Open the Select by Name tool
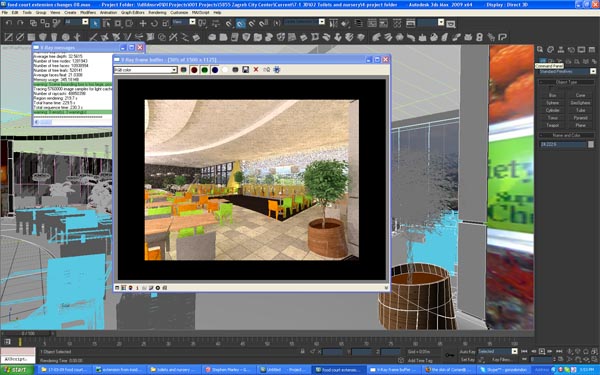This screenshot has height=375, width=600. point(106,24)
